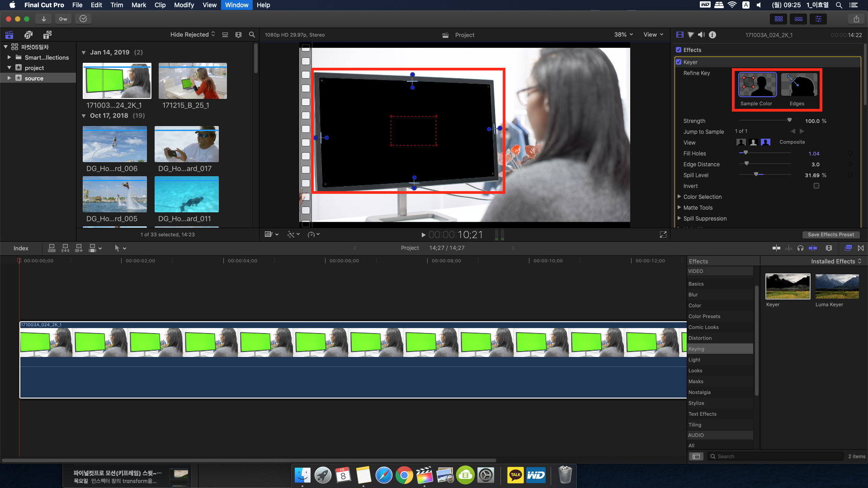Click the Luma Keyer effect thumbnail
This screenshot has width=868, height=488.
[x=837, y=286]
